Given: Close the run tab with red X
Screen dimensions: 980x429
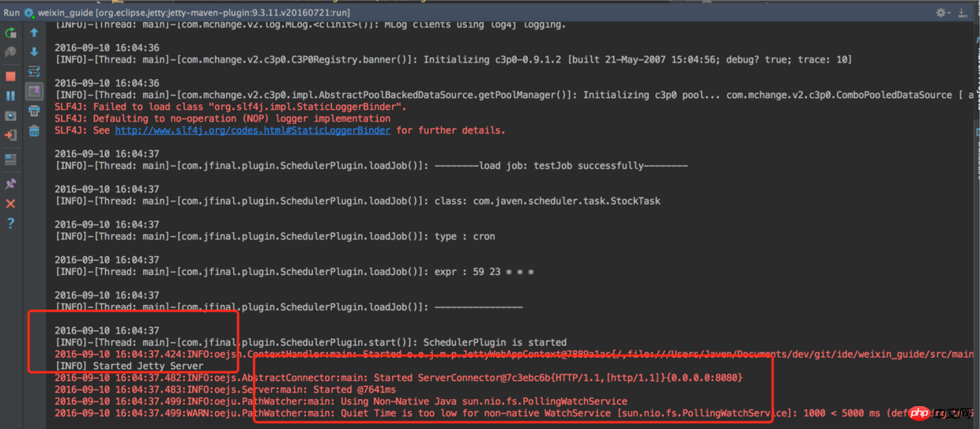Looking at the screenshot, I should [10, 204].
